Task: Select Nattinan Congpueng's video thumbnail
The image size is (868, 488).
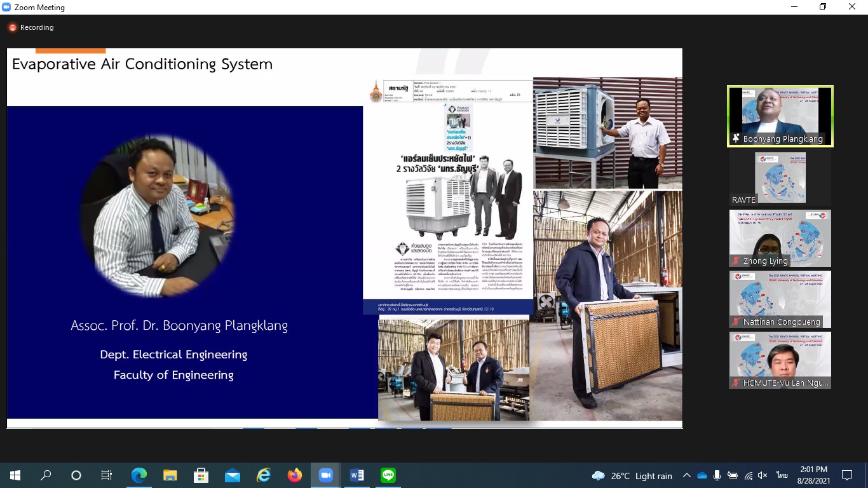Action: (780, 299)
